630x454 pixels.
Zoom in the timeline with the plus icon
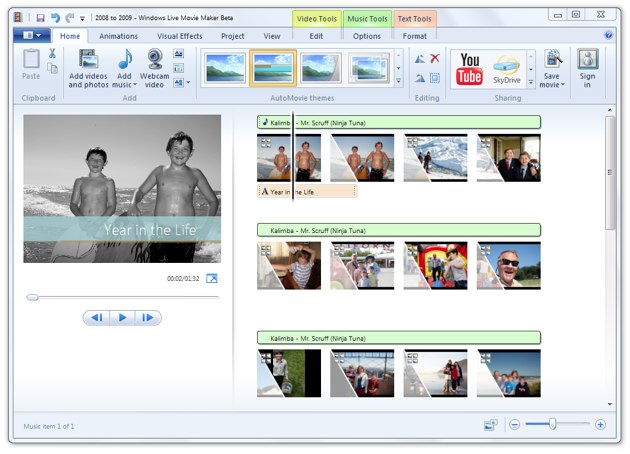tap(600, 425)
